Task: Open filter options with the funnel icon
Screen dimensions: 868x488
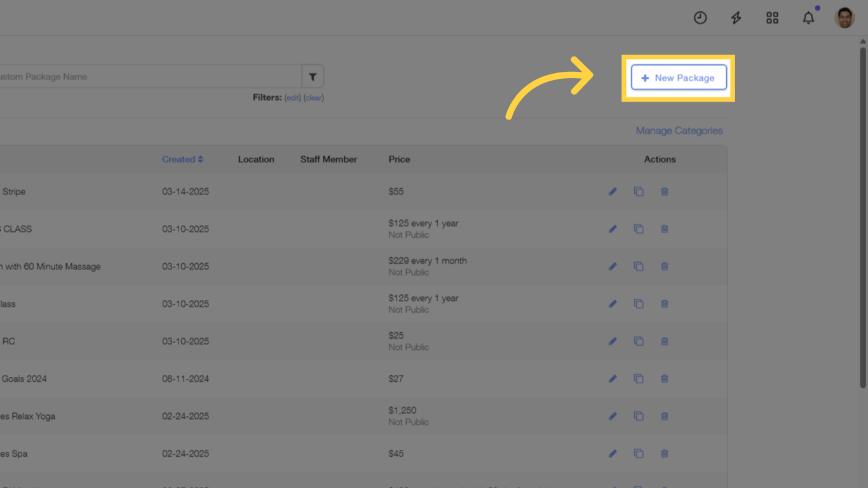Action: [313, 76]
